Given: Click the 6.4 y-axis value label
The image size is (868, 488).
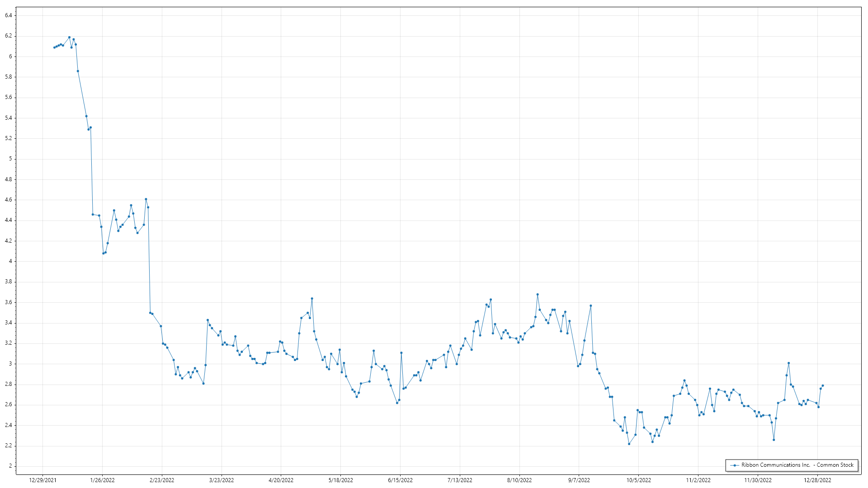Looking at the screenshot, I should tap(9, 15).
